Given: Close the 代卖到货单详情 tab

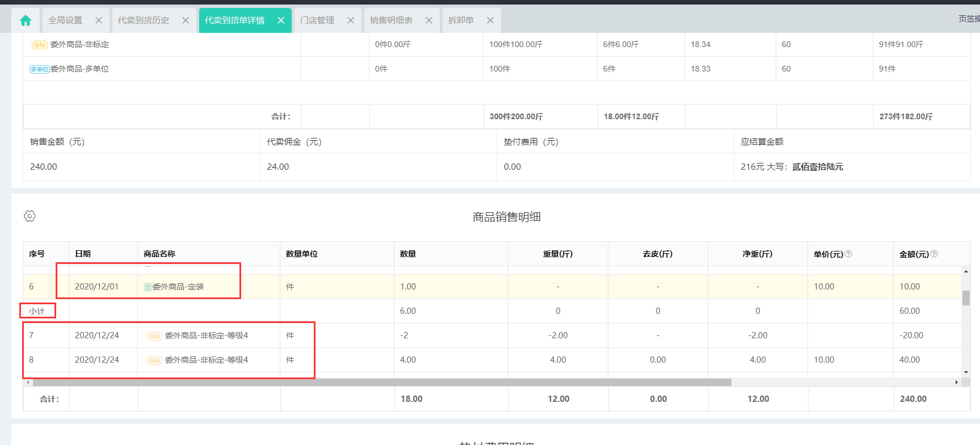Looking at the screenshot, I should pos(281,20).
